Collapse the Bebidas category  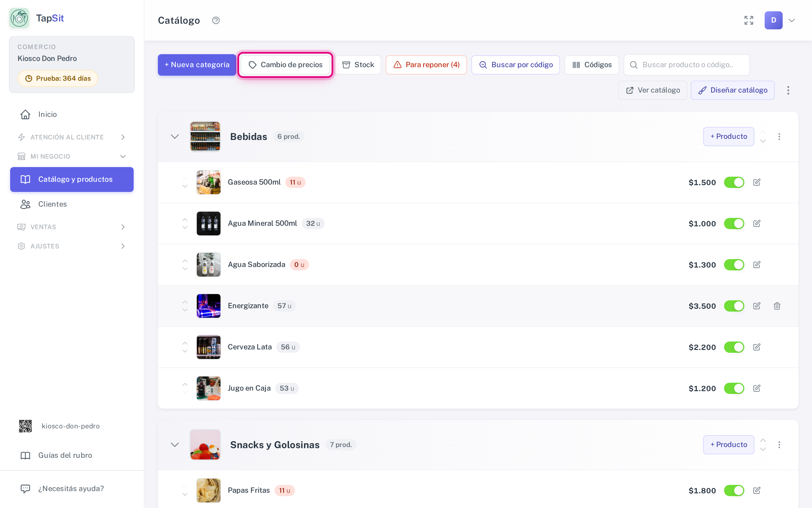pos(175,137)
